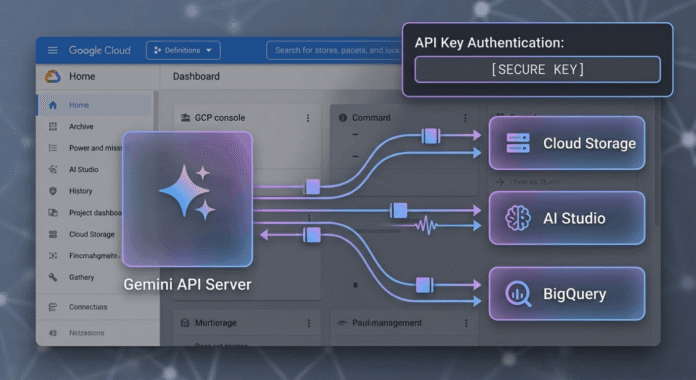Open Fincmahgmeht sidebar item
This screenshot has width=696, height=380.
tap(95, 256)
